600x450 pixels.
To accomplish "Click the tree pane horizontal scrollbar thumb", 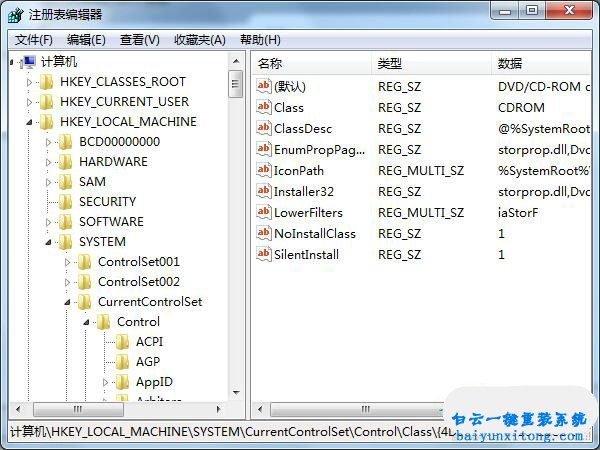I will click(78, 409).
